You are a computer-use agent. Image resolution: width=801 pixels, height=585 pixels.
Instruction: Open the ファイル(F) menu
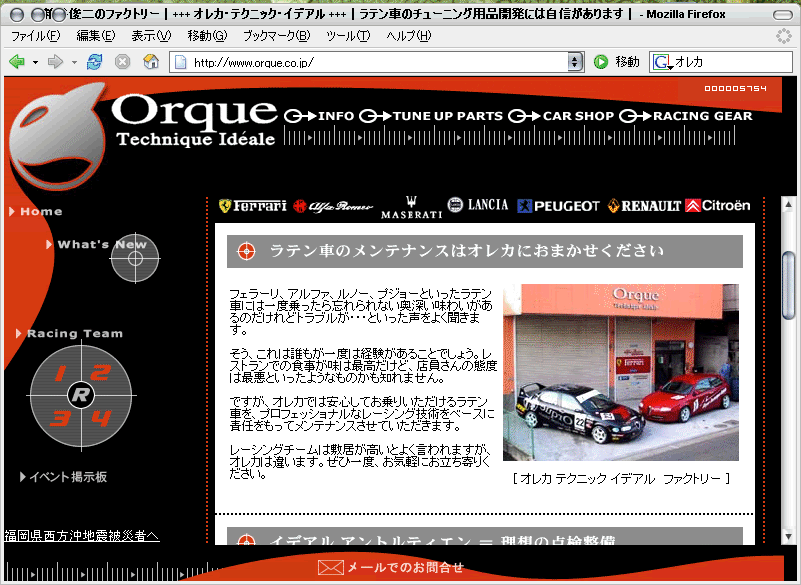pos(35,36)
